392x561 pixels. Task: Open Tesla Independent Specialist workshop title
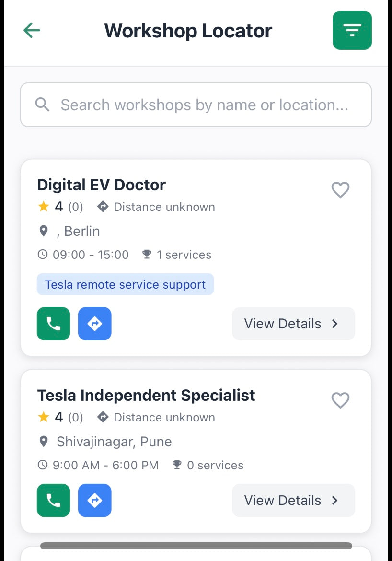click(146, 396)
